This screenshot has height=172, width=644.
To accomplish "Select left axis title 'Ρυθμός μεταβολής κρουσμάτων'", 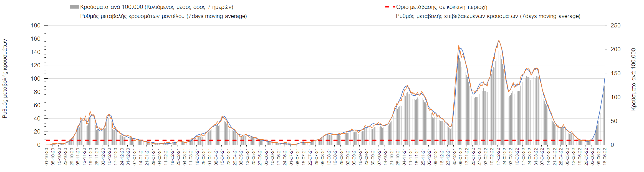I will pyautogui.click(x=5, y=79).
